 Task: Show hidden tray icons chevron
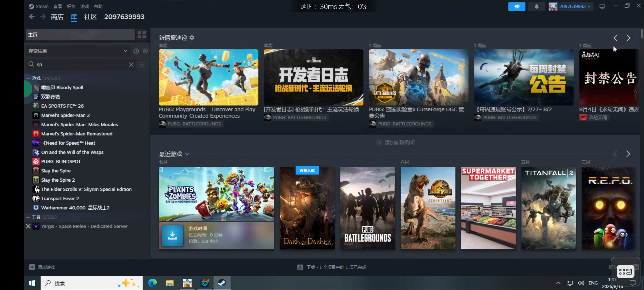[558, 283]
